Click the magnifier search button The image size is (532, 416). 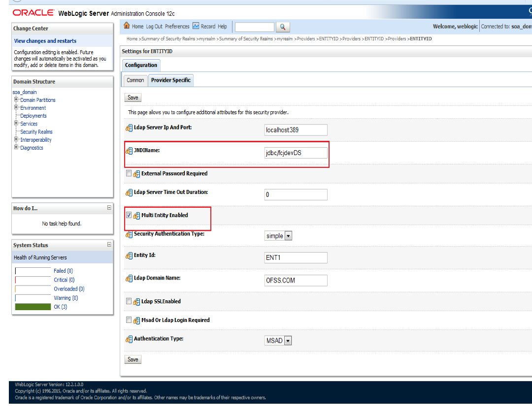pyautogui.click(x=283, y=27)
